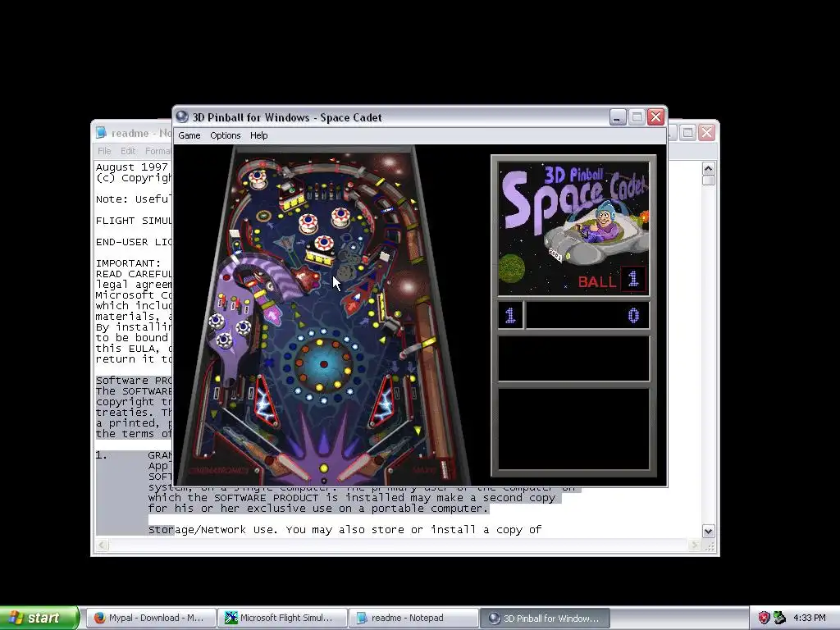Click the left lightning slingshot bumper
This screenshot has height=630, width=840.
coord(265,403)
